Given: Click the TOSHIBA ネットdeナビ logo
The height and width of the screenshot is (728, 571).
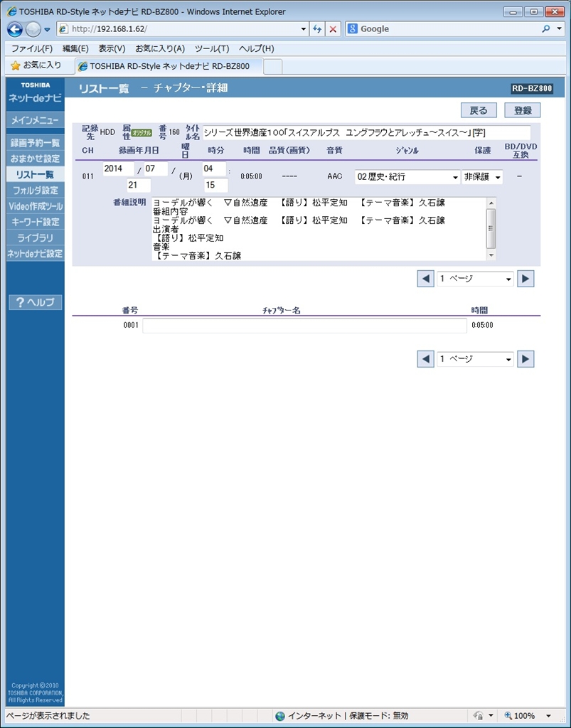Looking at the screenshot, I should pyautogui.click(x=36, y=92).
